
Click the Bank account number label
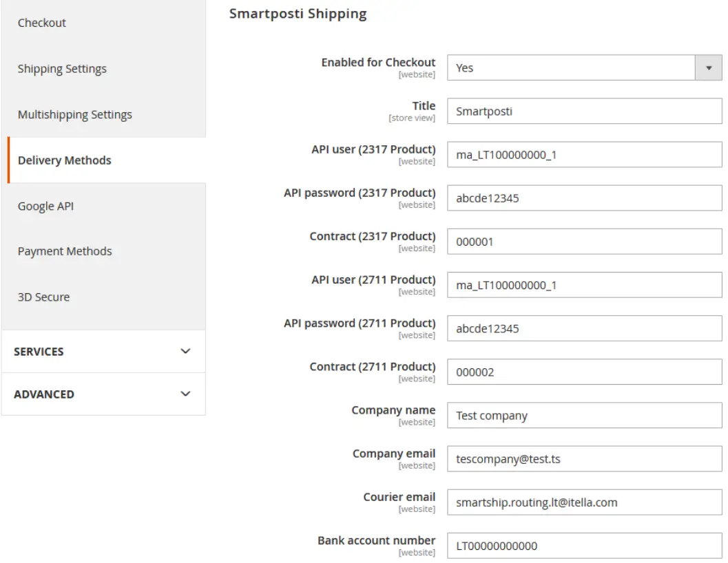tap(377, 541)
